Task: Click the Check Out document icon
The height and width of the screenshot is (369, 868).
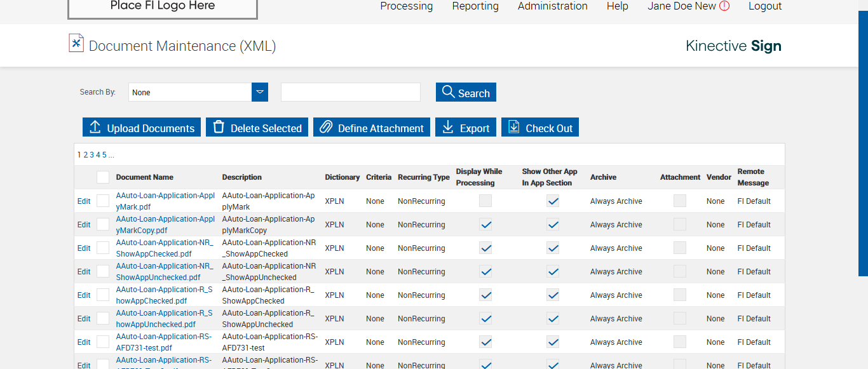Action: tap(513, 127)
